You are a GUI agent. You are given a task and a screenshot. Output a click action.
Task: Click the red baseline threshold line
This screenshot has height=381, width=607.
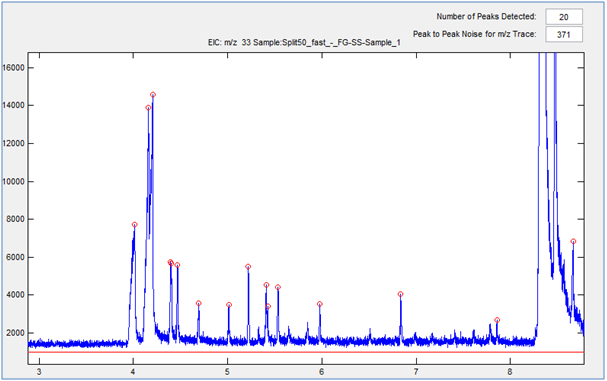[306, 352]
